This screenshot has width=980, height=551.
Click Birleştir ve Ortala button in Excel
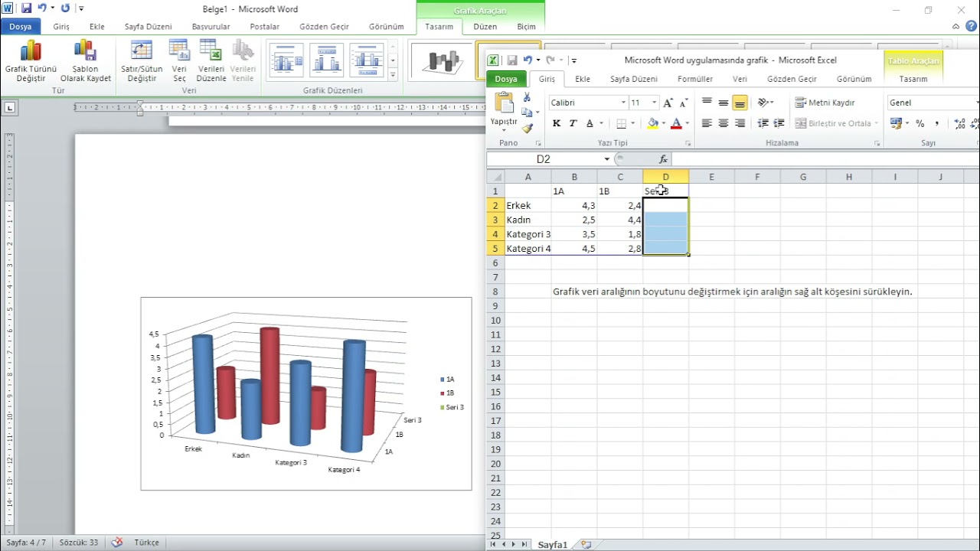(838, 123)
